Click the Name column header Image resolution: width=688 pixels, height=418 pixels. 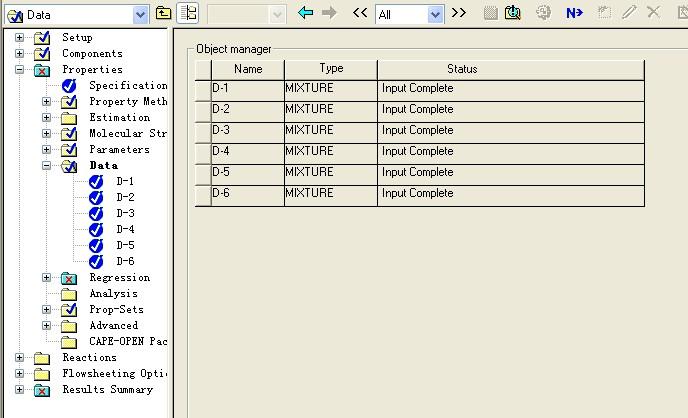(x=248, y=69)
